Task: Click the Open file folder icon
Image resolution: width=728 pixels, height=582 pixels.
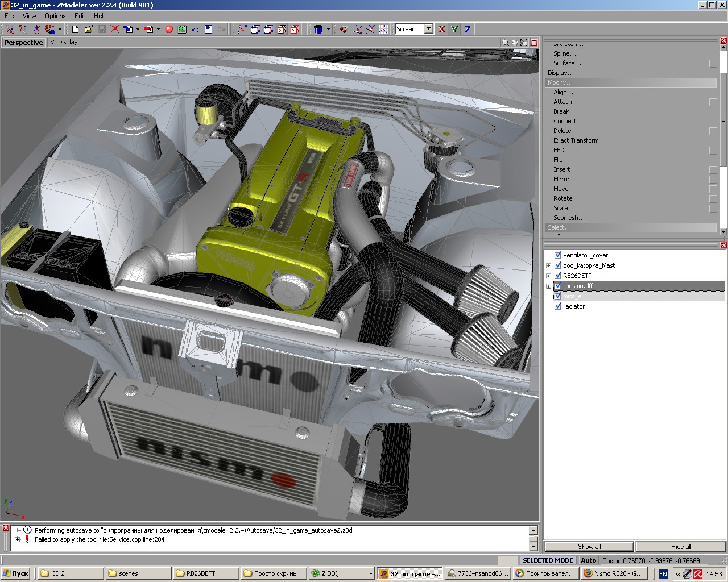Action: (x=88, y=29)
